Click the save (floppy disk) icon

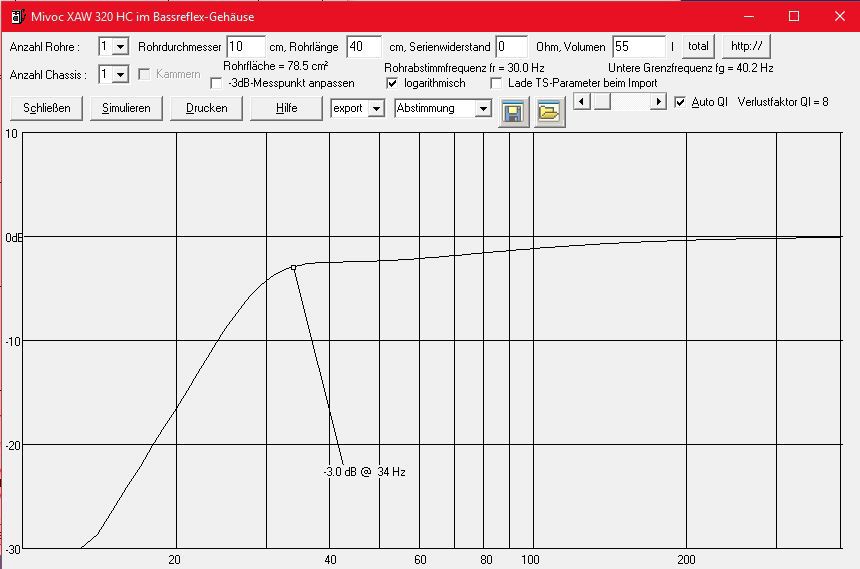[x=514, y=112]
